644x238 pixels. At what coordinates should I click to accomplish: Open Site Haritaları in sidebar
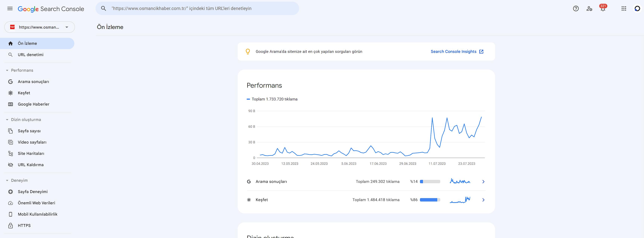click(31, 154)
